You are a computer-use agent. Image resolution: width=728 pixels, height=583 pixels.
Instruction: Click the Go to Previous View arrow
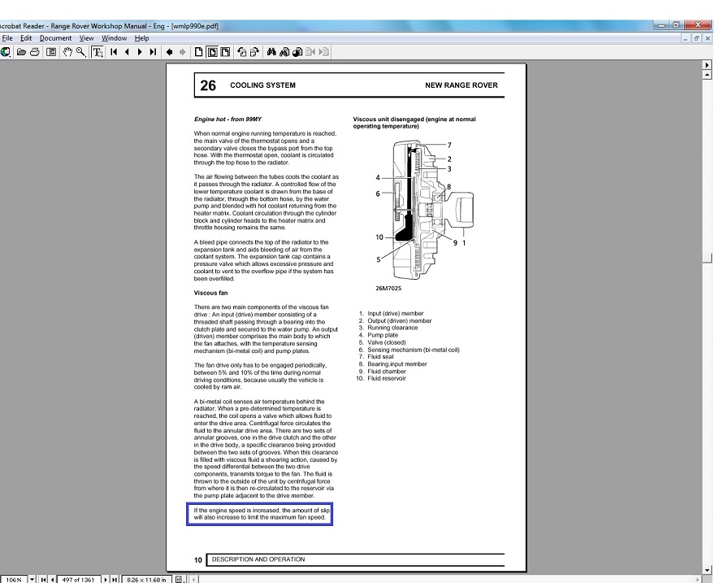pyautogui.click(x=169, y=52)
